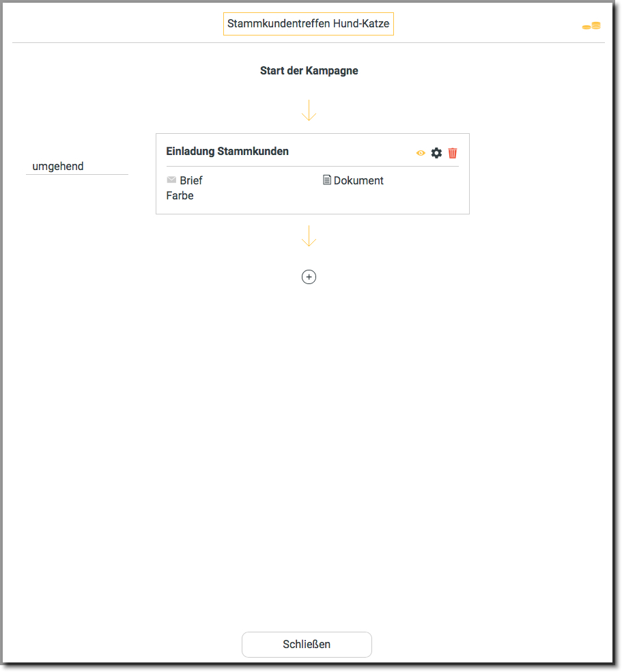Open settings gear for Einladung Stammkunden
The height and width of the screenshot is (672, 622).
tap(436, 153)
